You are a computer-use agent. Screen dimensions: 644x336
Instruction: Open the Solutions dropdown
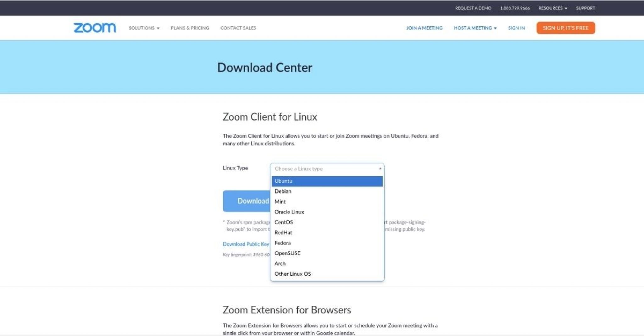[x=143, y=28]
